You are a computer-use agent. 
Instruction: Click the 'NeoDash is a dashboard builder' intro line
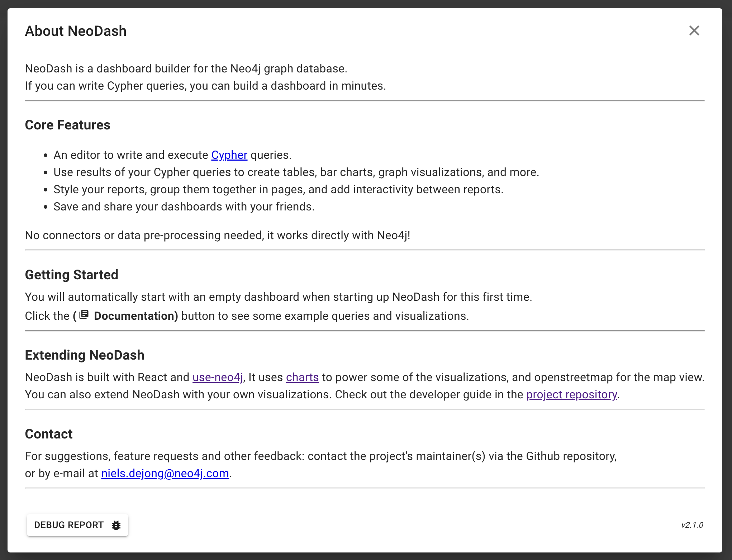coord(186,68)
